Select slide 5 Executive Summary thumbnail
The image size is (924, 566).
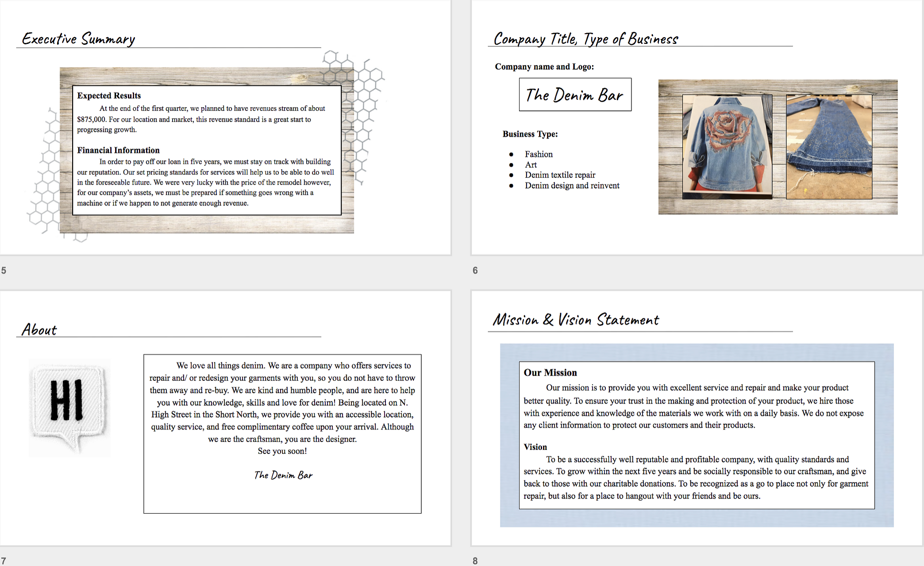click(225, 248)
